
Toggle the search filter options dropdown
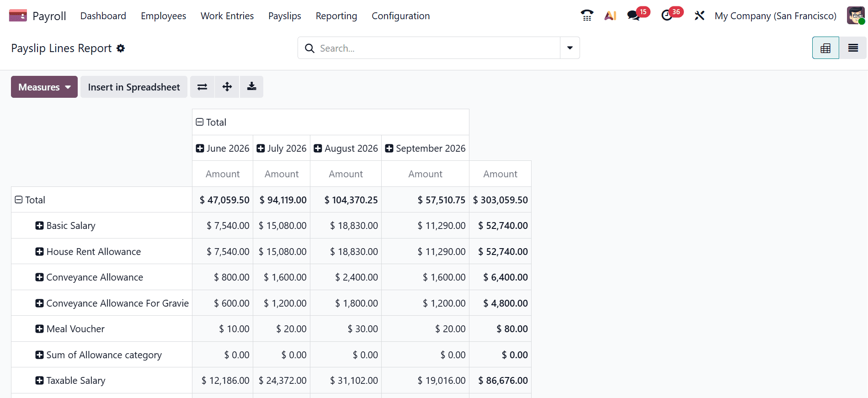pyautogui.click(x=570, y=48)
